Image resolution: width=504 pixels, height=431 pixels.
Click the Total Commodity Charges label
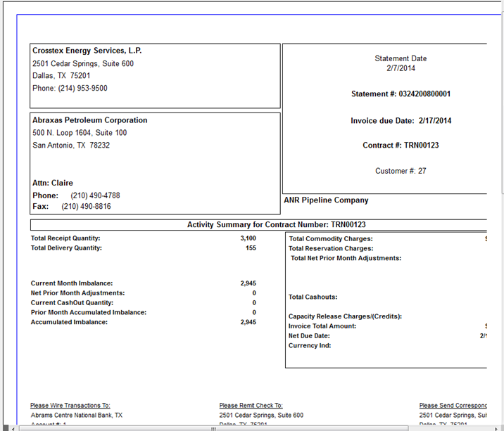coord(330,239)
